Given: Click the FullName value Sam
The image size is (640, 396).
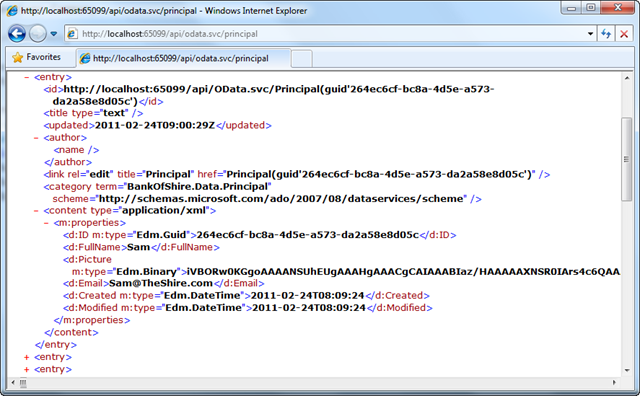Looking at the screenshot, I should tap(138, 247).
